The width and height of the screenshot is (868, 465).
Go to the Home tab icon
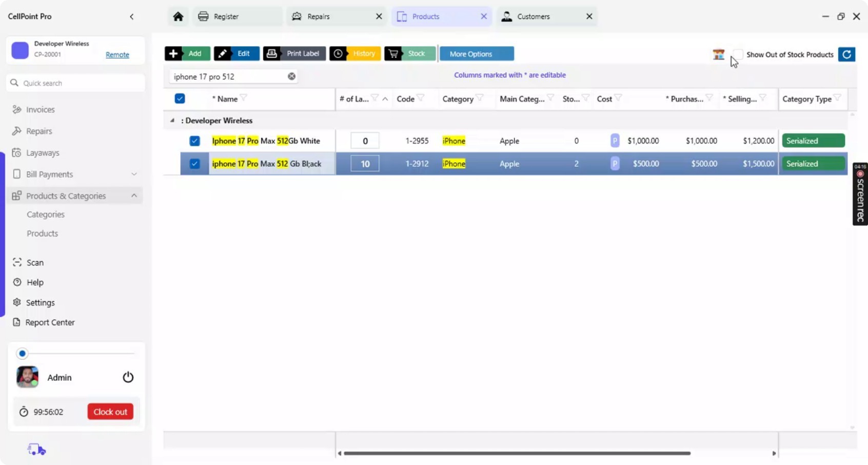pos(178,16)
